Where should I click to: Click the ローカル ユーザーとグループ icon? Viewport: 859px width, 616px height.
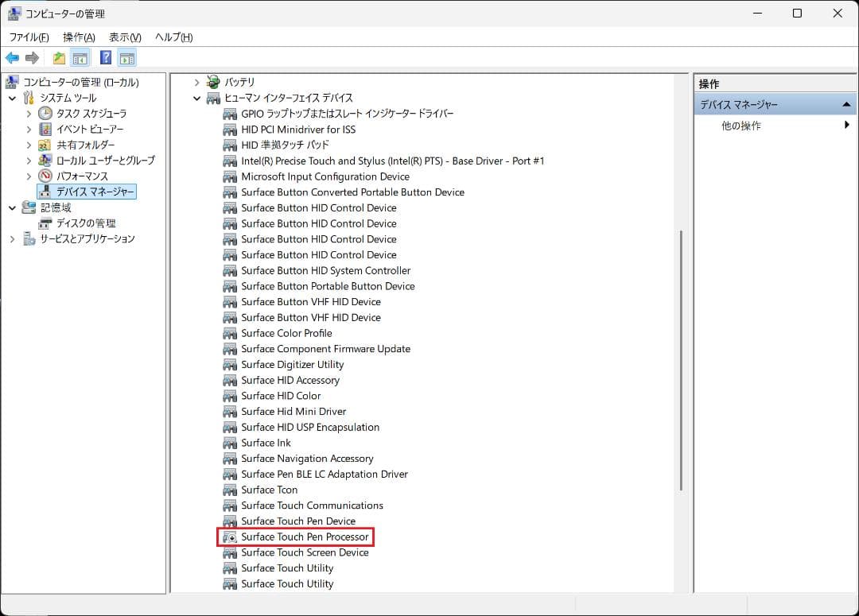(45, 161)
